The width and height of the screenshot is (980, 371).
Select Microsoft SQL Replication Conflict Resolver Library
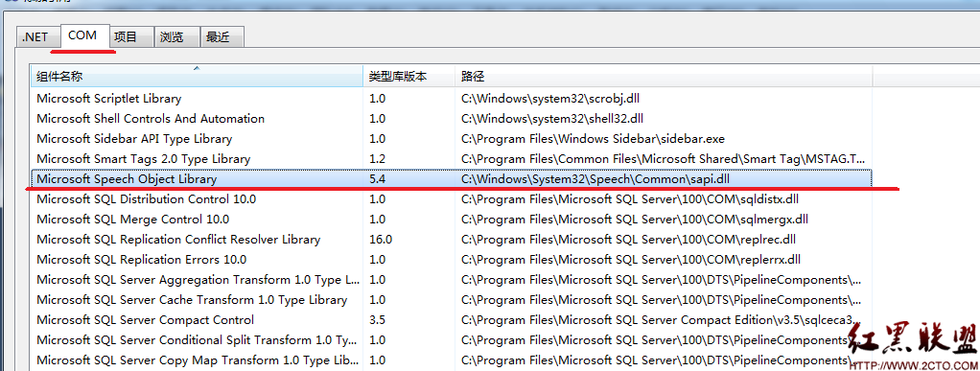452,240
